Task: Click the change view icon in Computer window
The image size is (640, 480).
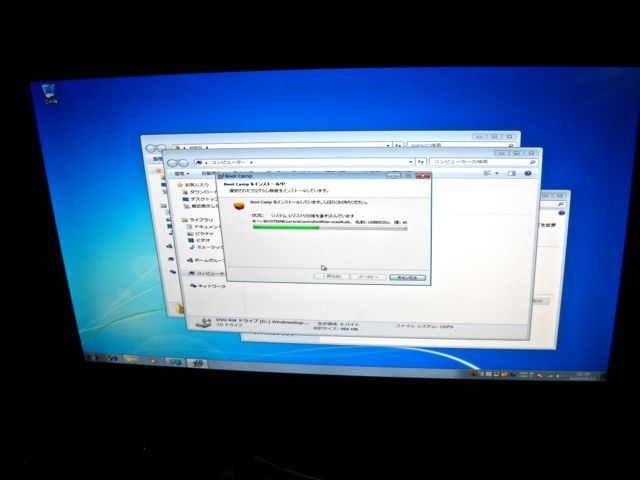Action: (487, 173)
